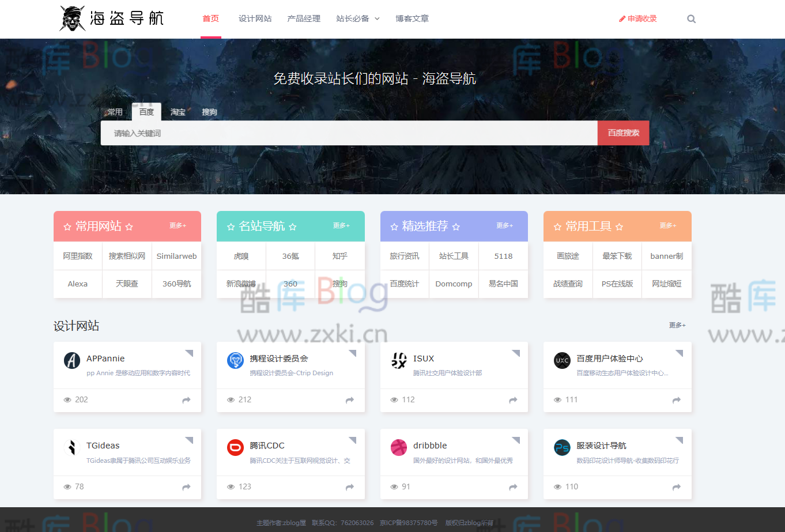The image size is (785, 532).
Task: Click the PS icon on 服装设计导航 card
Action: click(561, 447)
